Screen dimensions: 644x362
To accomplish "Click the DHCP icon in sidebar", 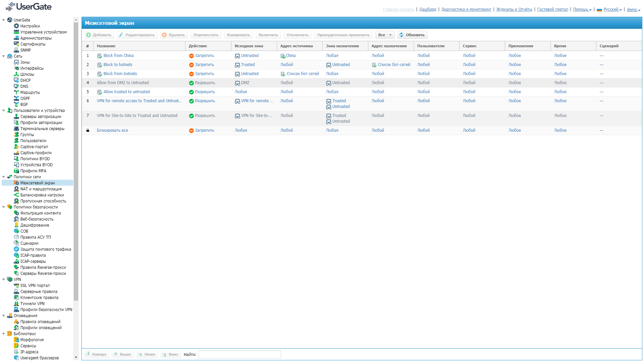I will 16,80.
